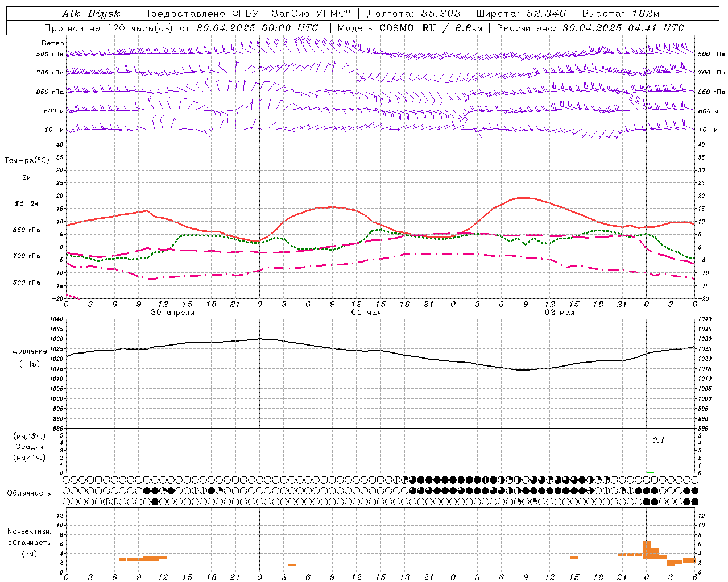Click the '0.1' precipitation amount value
This screenshot has width=728, height=582.
tap(658, 440)
